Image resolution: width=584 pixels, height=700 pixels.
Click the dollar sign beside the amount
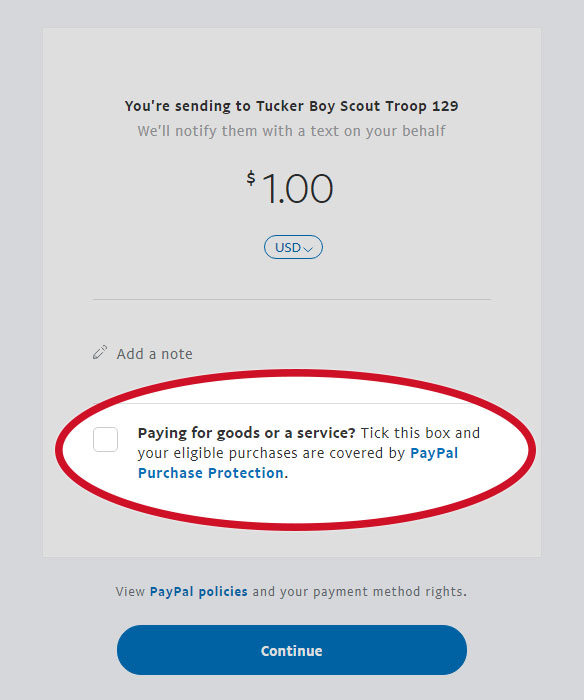click(x=251, y=178)
